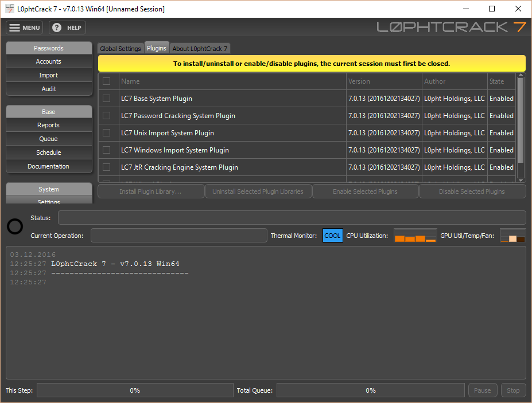Screen dimensions: 532x403
Task: Tick the select-all checkbox in plugin table header
Action: 107,81
